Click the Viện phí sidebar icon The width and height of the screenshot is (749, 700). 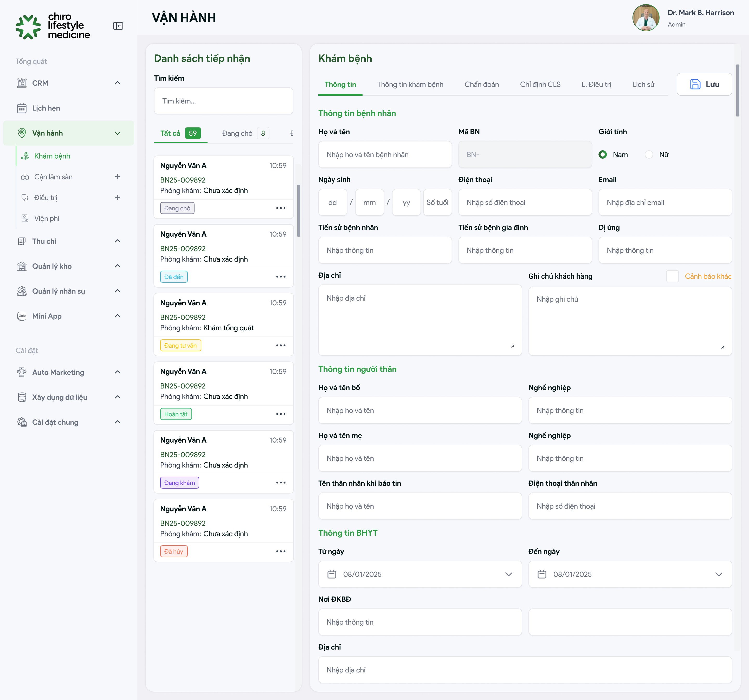(25, 218)
